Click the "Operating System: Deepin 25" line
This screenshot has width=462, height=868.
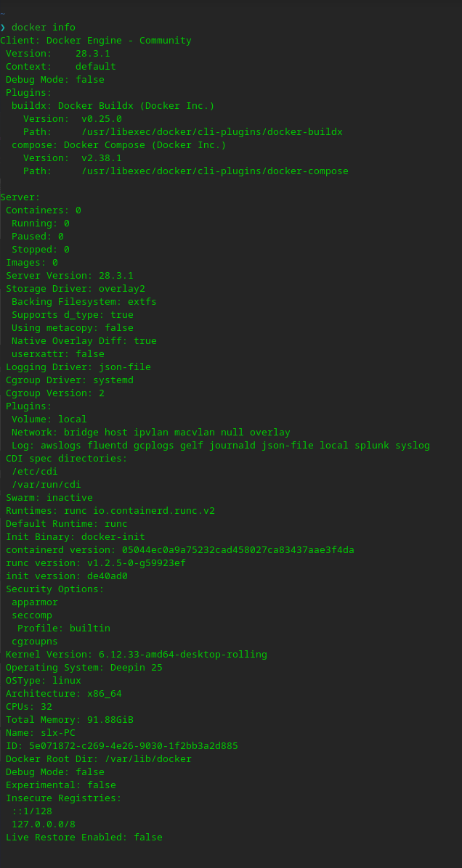tap(84, 668)
